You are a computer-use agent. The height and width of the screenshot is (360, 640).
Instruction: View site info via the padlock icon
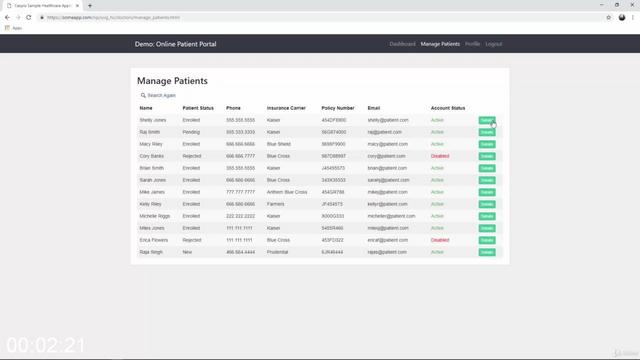(42, 18)
